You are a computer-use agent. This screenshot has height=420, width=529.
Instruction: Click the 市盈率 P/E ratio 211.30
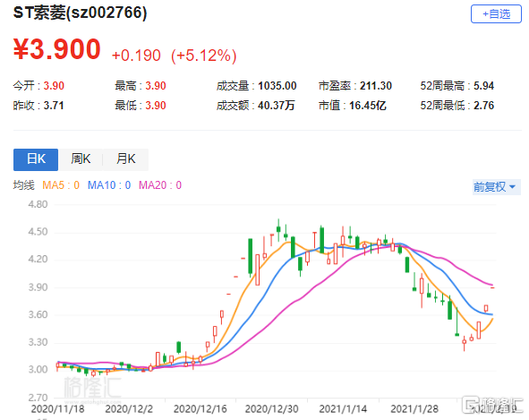pyautogui.click(x=376, y=86)
